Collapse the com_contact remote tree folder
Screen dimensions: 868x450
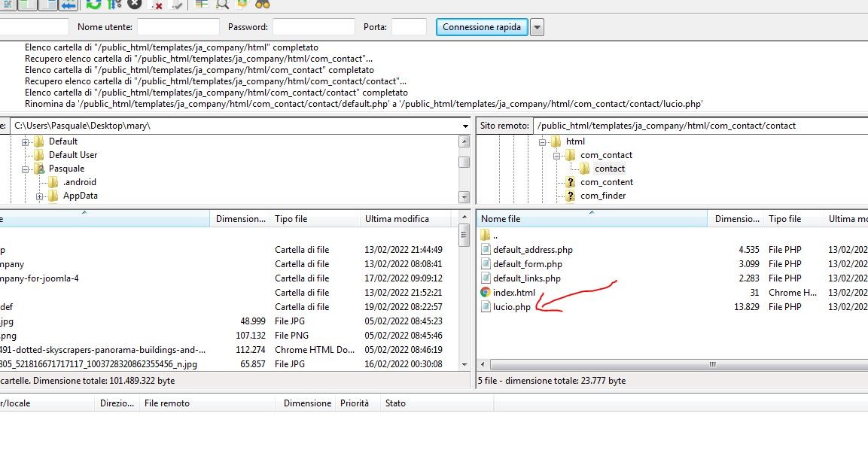[x=558, y=155]
